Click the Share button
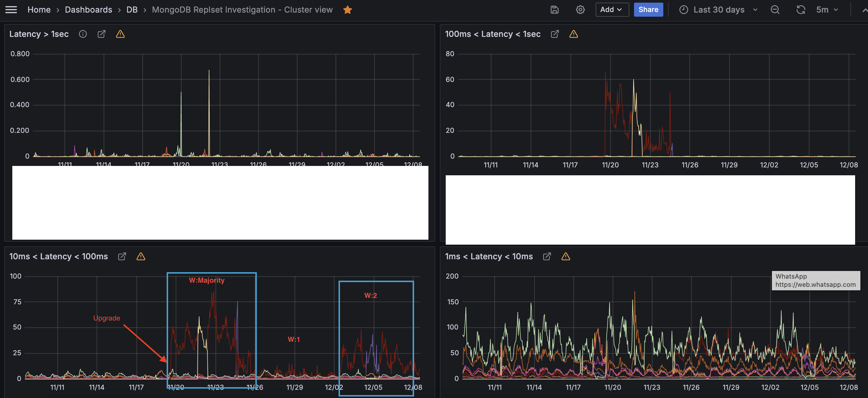Viewport: 868px width, 398px height. click(x=648, y=10)
